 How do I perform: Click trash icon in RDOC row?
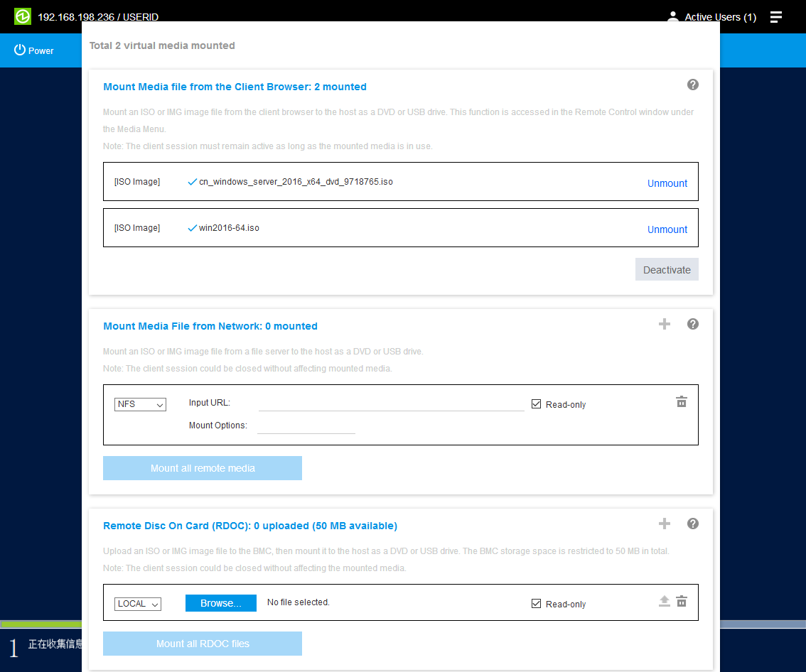pos(682,602)
